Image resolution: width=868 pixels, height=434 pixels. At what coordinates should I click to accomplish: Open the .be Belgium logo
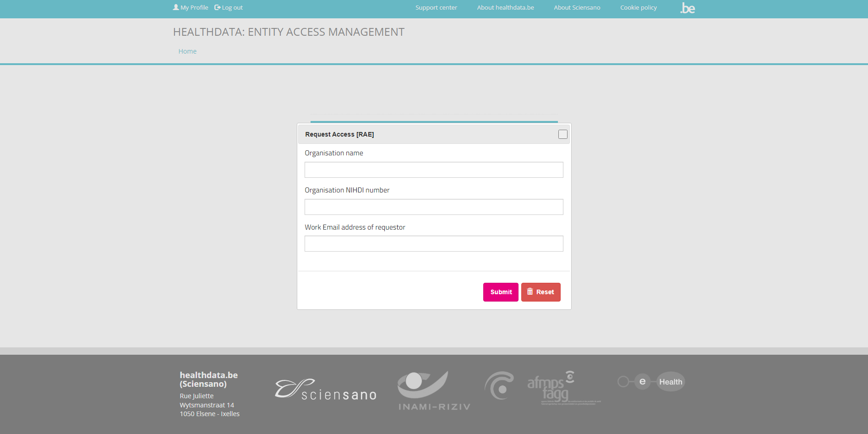pos(687,8)
